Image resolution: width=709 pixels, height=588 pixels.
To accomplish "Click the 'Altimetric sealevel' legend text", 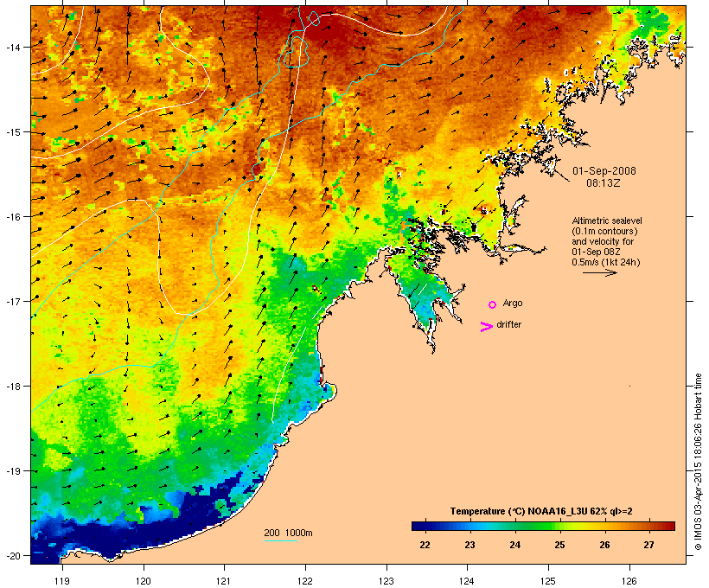I will coord(607,220).
